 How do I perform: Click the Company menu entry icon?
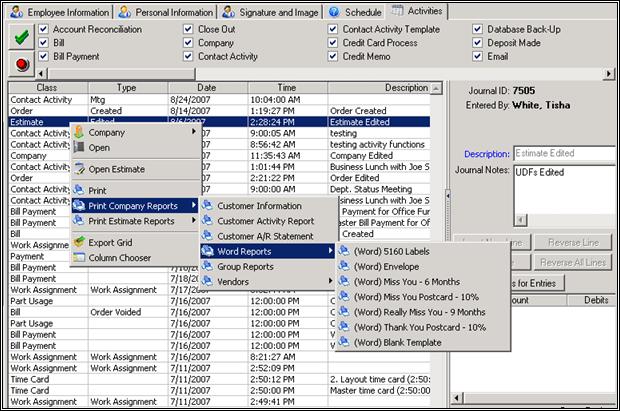(x=79, y=132)
